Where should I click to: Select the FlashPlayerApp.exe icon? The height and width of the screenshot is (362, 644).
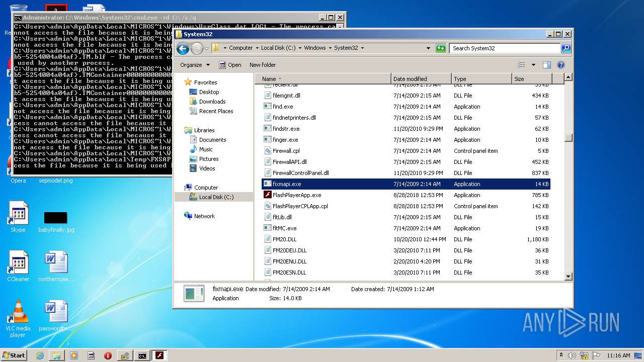coord(268,195)
